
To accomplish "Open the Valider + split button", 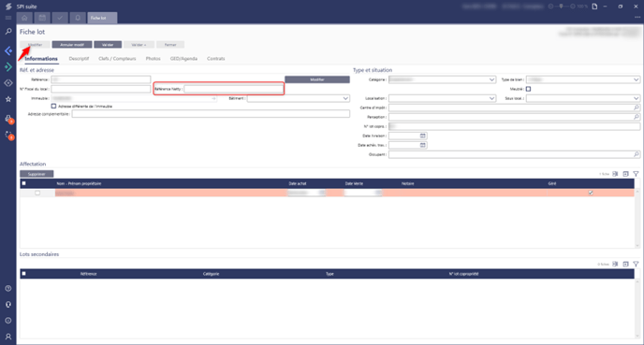I will click(x=139, y=45).
